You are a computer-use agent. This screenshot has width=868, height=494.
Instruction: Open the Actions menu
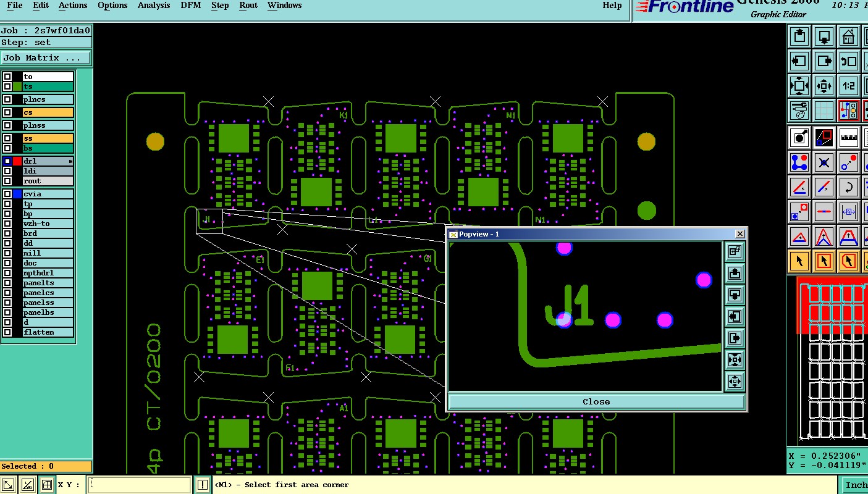[x=73, y=6]
